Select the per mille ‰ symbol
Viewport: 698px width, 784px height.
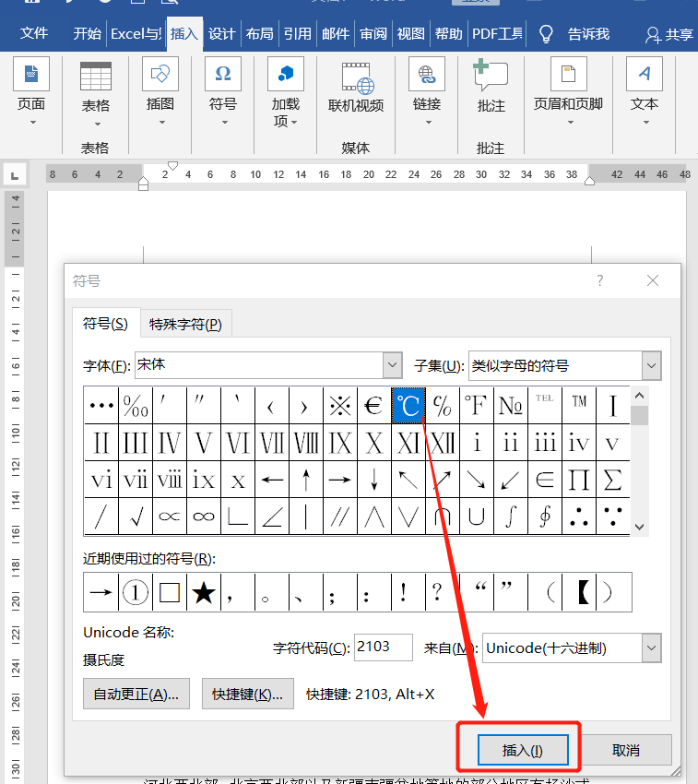[136, 406]
